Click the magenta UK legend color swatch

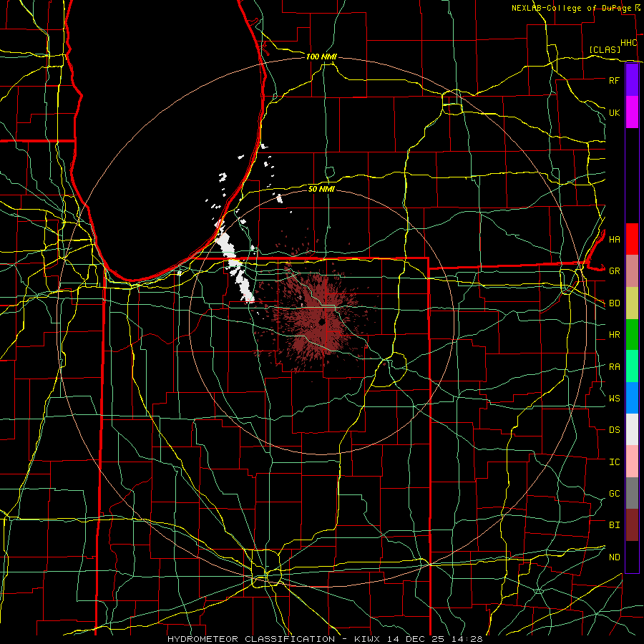tap(632, 112)
